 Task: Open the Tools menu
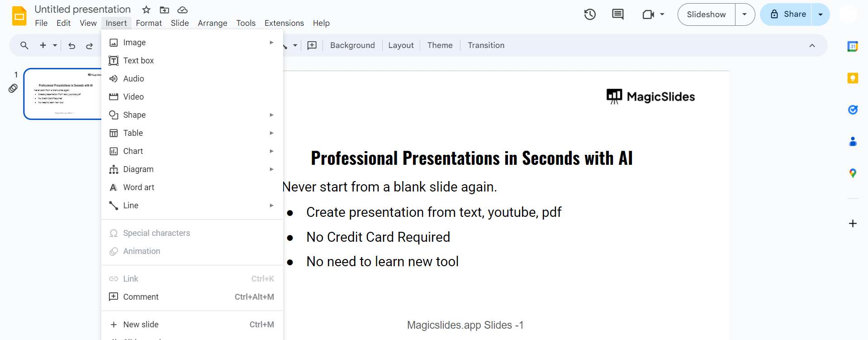(246, 23)
